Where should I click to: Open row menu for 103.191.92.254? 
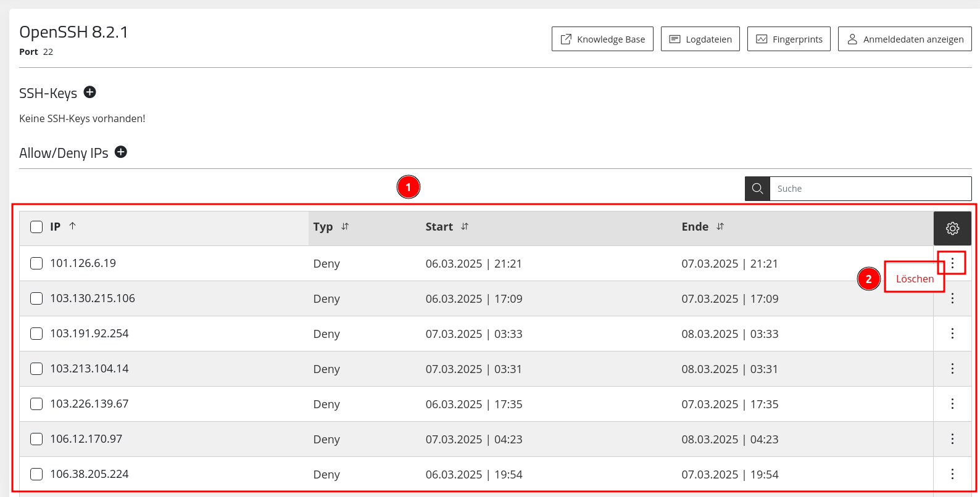pyautogui.click(x=952, y=334)
